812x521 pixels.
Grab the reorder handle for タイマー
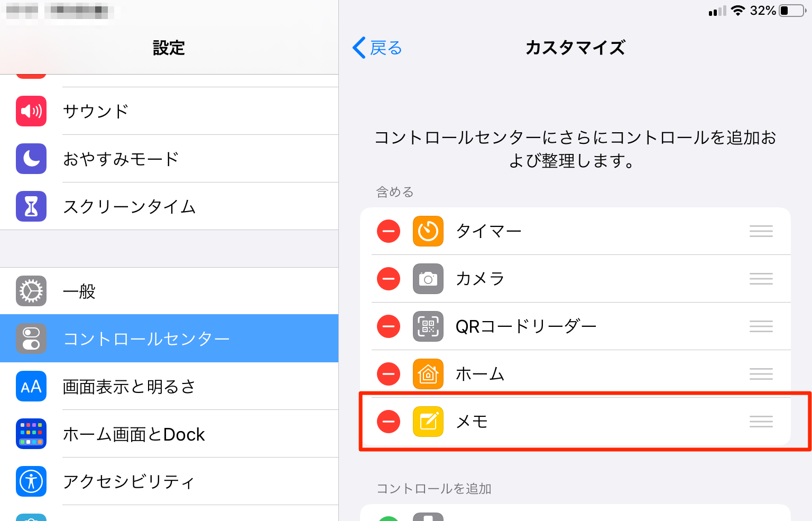(761, 231)
